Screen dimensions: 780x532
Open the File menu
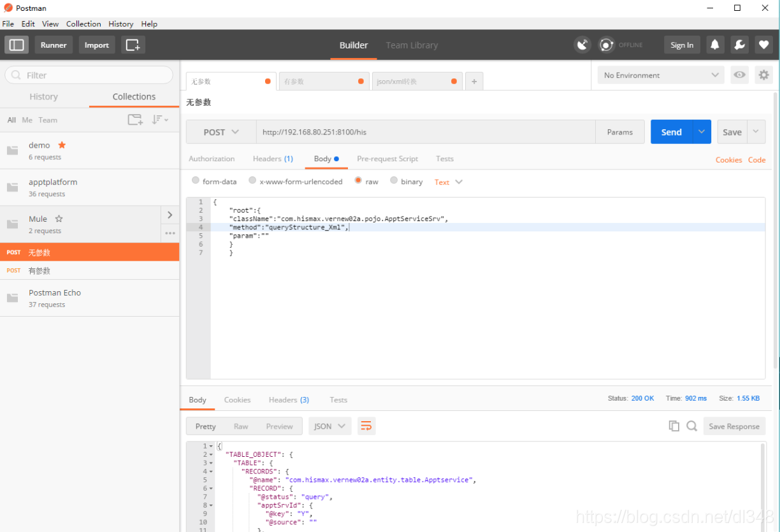tap(8, 24)
